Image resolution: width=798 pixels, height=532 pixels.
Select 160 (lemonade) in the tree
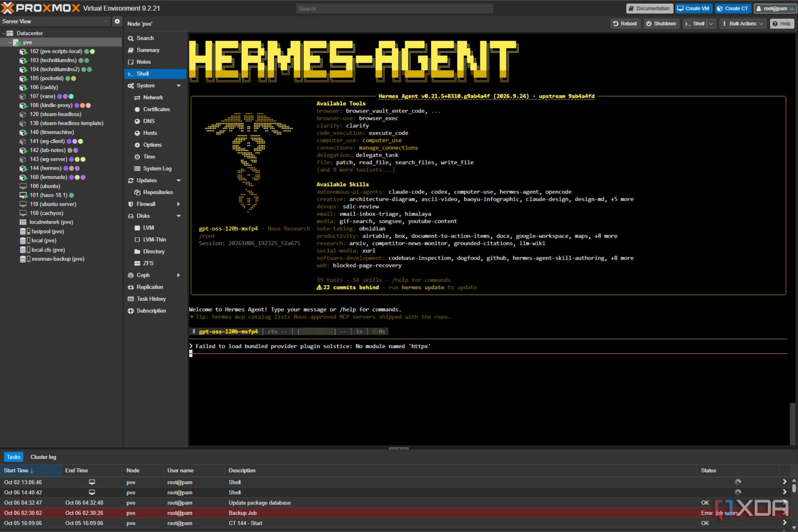coord(49,177)
